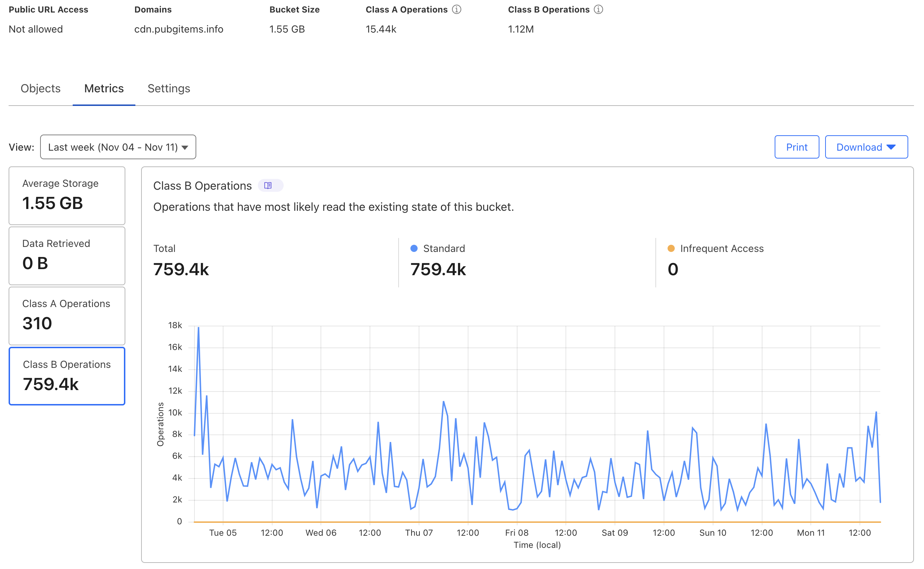Click the blue Standard legend dot

tap(414, 248)
